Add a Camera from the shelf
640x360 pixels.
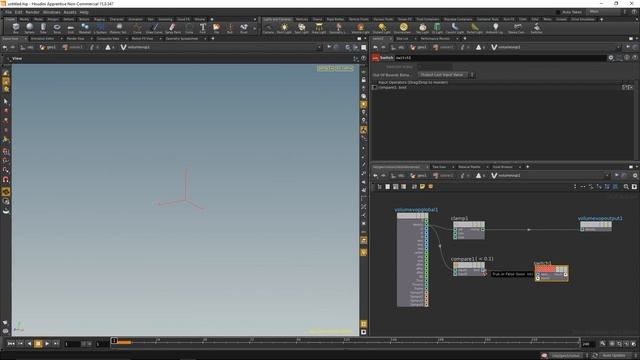point(268,28)
